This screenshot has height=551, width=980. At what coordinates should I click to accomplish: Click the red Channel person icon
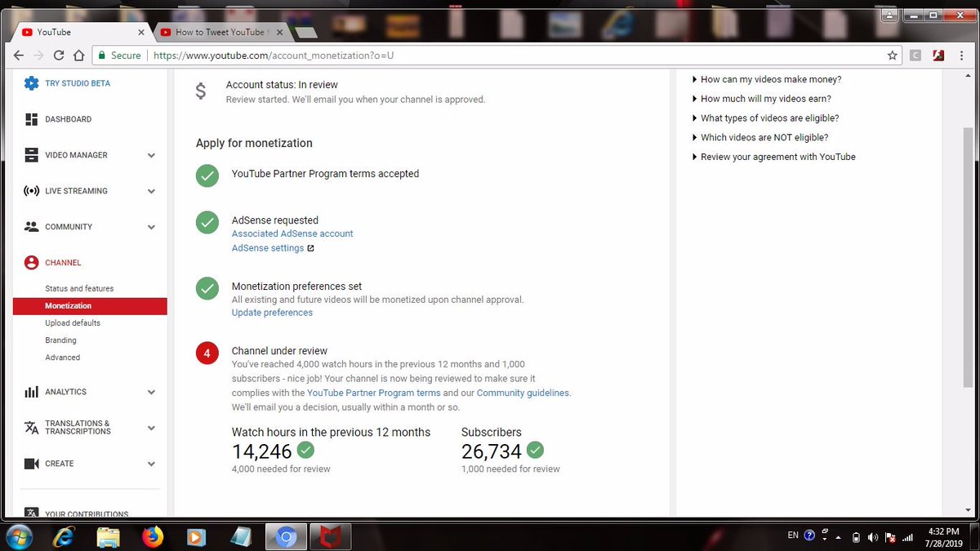(31, 263)
